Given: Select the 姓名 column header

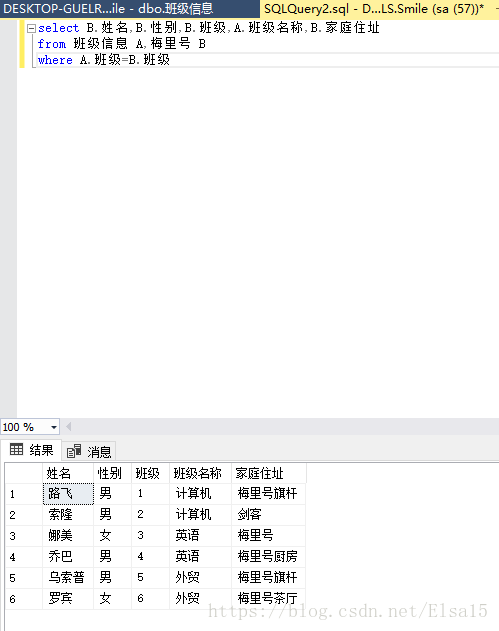Looking at the screenshot, I should [x=68, y=473].
